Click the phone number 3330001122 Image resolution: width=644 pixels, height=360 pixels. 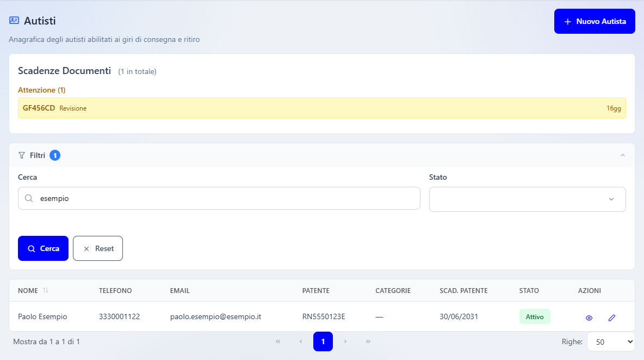click(x=120, y=316)
